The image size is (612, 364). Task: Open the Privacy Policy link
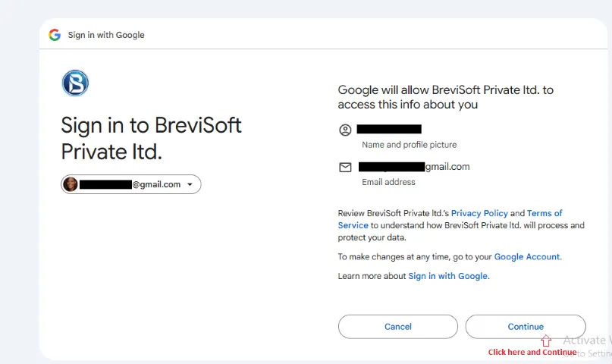coord(479,214)
